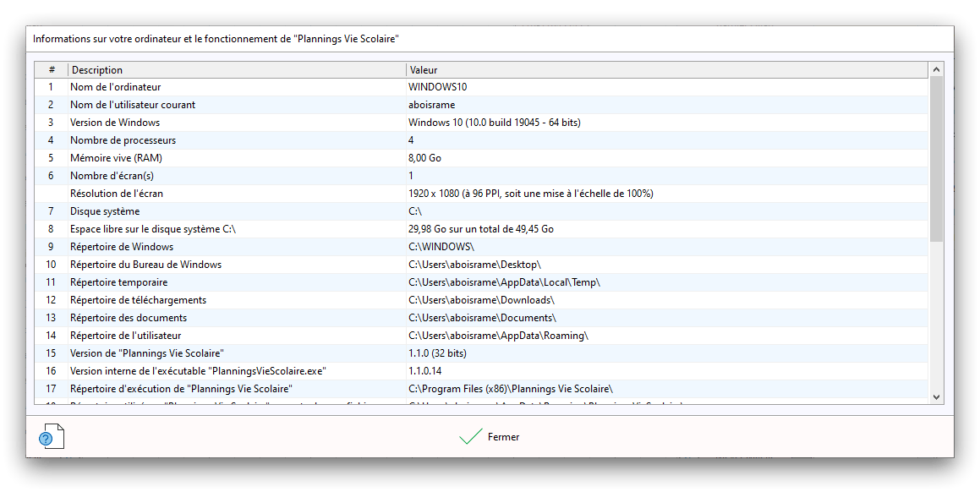980x492 pixels.
Task: Click the green checkmark icon beside Fermer
Action: coord(470,437)
